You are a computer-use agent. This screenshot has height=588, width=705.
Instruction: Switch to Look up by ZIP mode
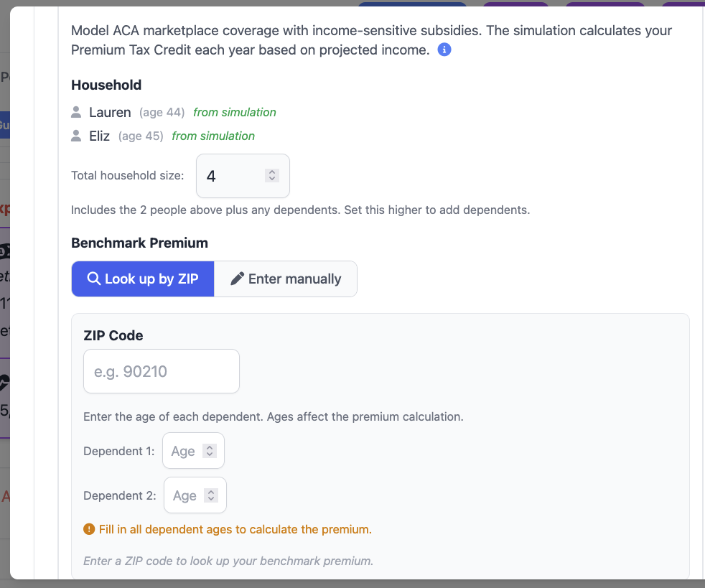[x=143, y=279]
